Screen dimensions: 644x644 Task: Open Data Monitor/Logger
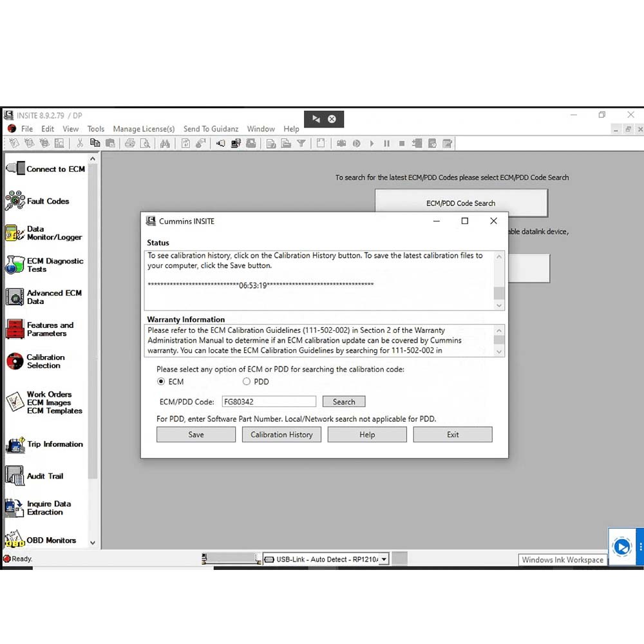tap(44, 233)
